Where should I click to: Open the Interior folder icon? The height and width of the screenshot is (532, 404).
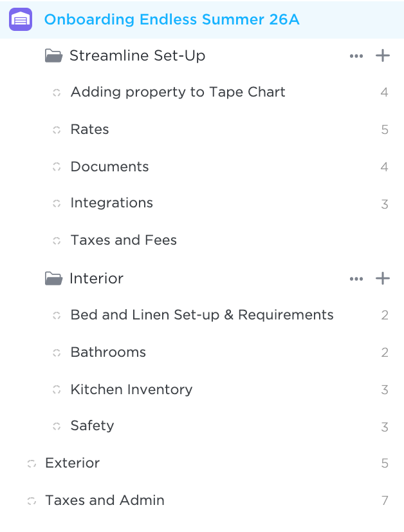53,278
